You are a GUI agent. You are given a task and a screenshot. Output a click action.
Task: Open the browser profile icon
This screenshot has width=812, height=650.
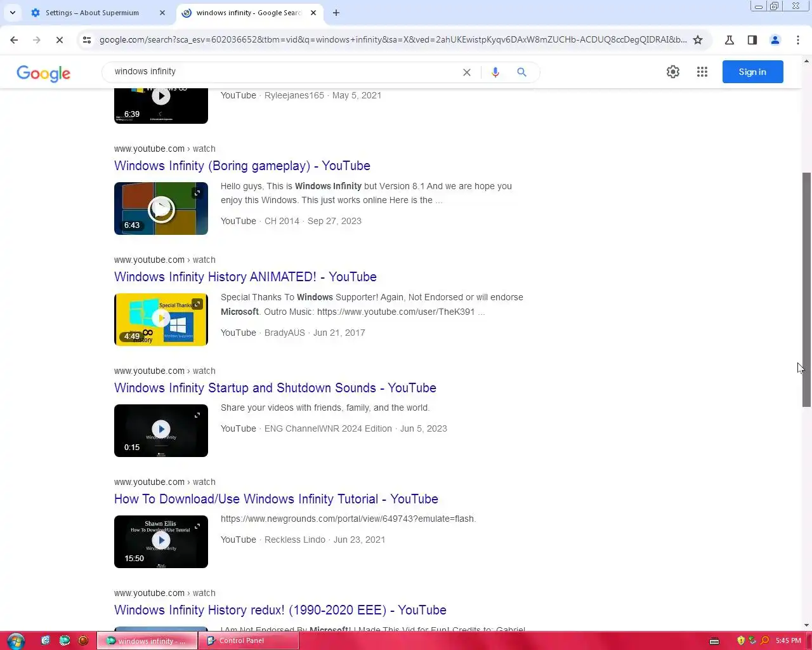pyautogui.click(x=775, y=40)
